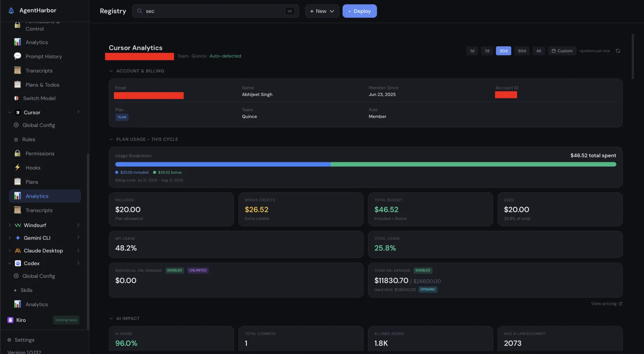Screen dimensions: 644x354
Task: Open the Cursor Rules list icon
Action: [16, 139]
